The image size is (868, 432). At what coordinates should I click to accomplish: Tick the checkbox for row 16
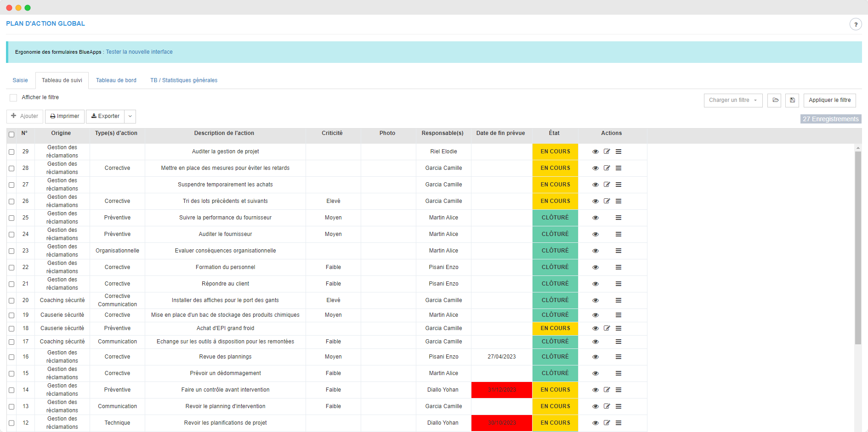(x=11, y=357)
